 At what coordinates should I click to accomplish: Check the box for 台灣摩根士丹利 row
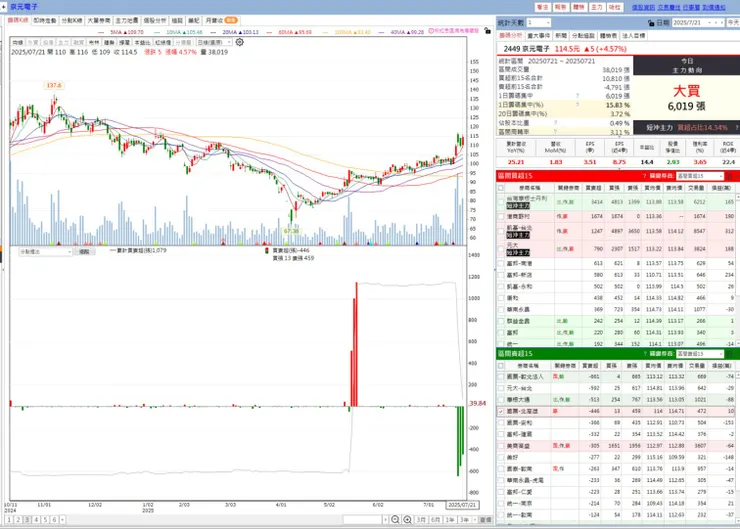501,202
